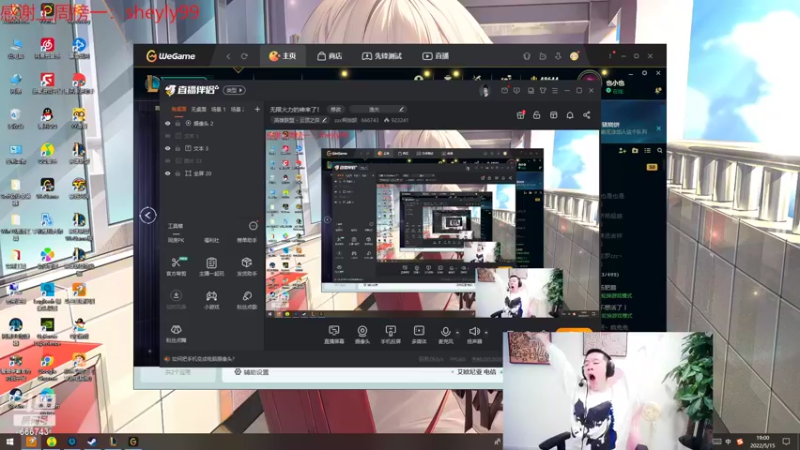Screen dimensions: 800x450
Task: Toggle the unlock padlock icon in 直播伴侣
Action: [537, 115]
